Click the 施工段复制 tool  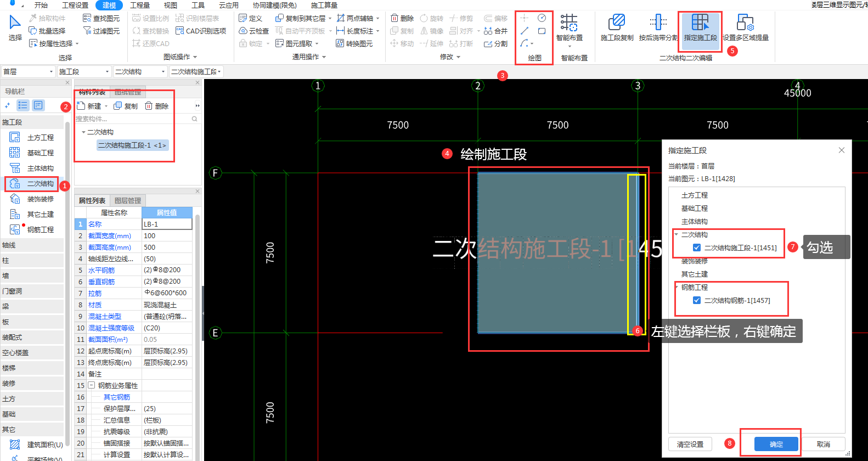617,28
